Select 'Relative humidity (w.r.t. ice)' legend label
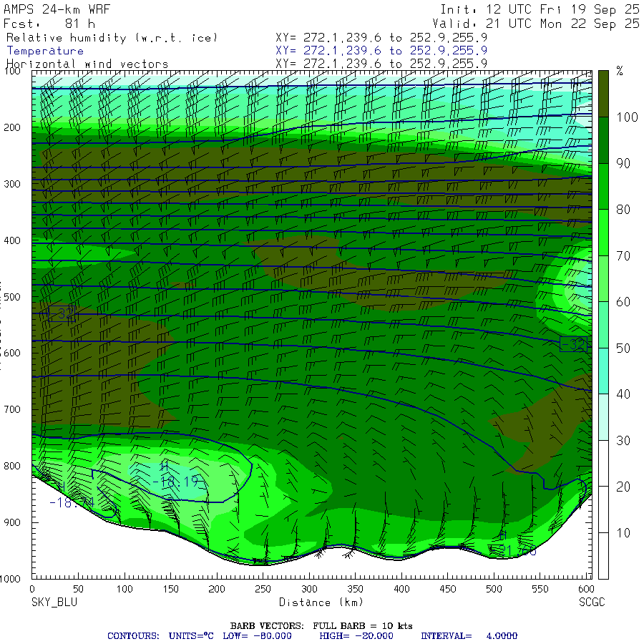 [x=112, y=38]
